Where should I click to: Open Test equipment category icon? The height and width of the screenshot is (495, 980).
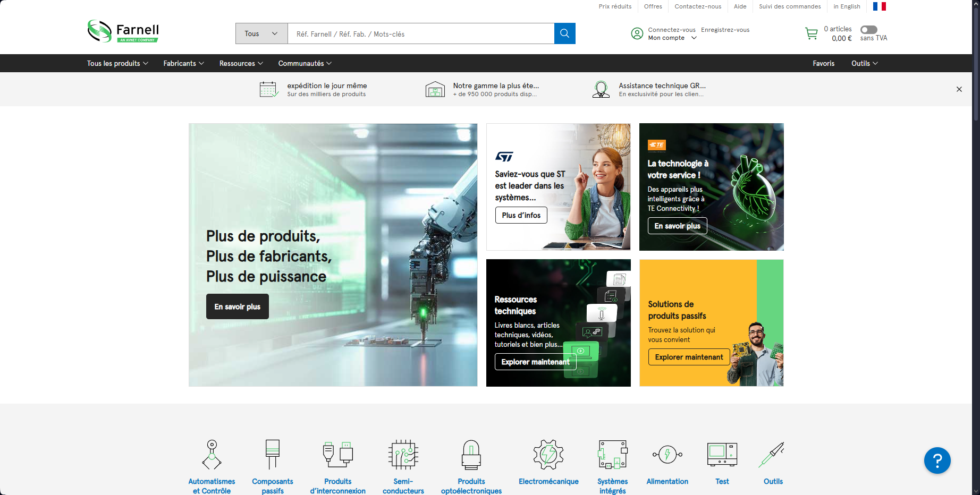point(722,454)
